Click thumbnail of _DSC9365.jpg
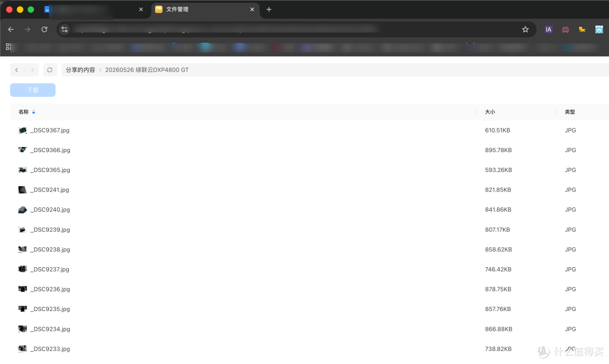Screen dimensions: 609x364 click(x=23, y=170)
